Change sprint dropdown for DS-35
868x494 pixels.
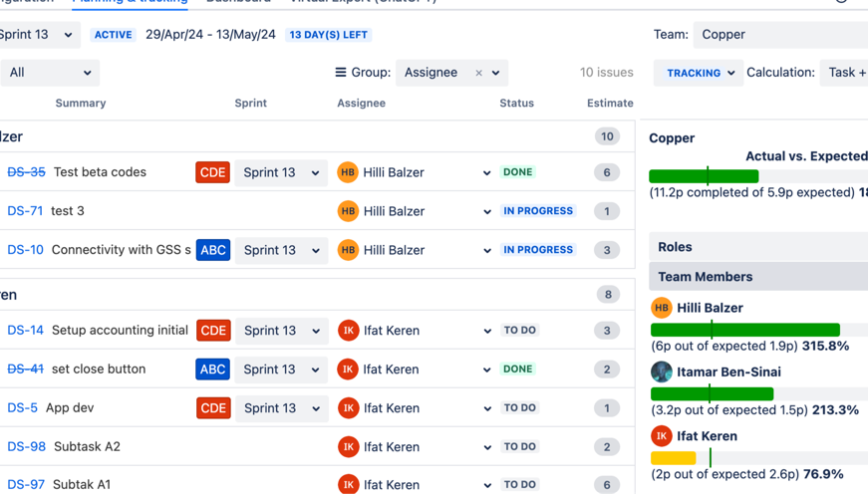coord(281,172)
